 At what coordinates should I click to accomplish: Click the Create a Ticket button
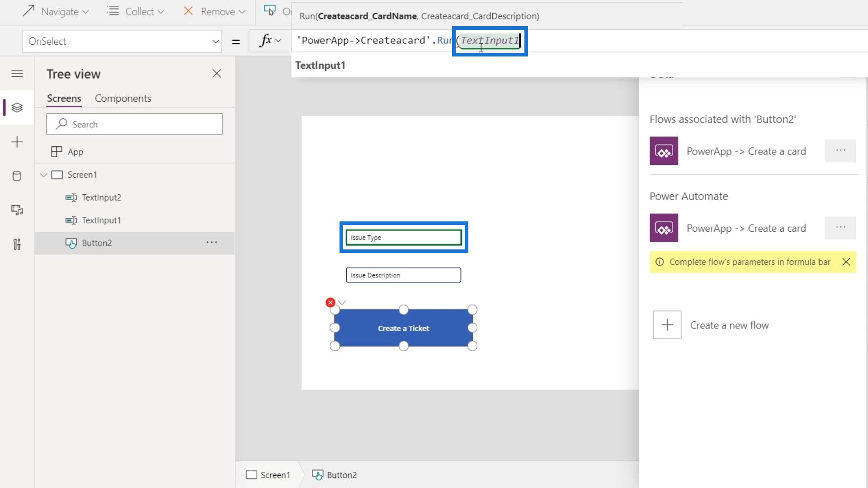(x=403, y=328)
